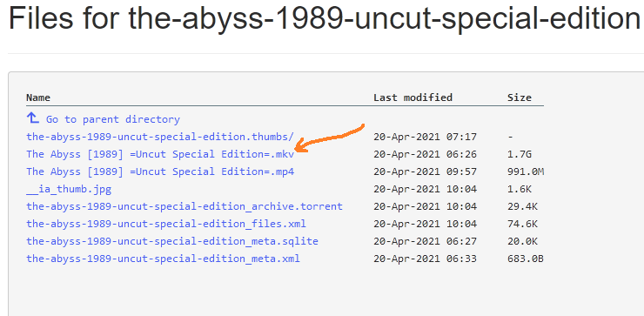644x316 pixels.
Task: Open the the-abyss-1989-uncut-special-edition.thumbs/ folder
Action: click(160, 137)
